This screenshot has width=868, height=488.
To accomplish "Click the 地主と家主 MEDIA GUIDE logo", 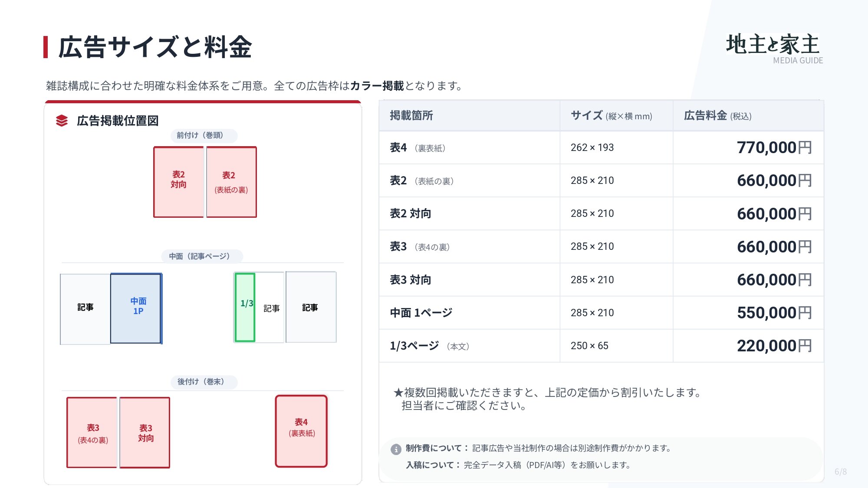I will pyautogui.click(x=774, y=48).
